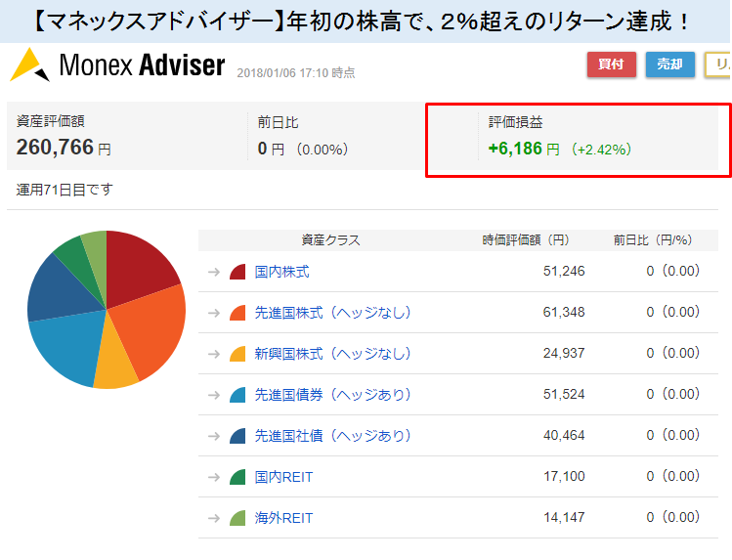The width and height of the screenshot is (732, 560).
Task: Click the 14,147 valuation cell
Action: pyautogui.click(x=564, y=518)
